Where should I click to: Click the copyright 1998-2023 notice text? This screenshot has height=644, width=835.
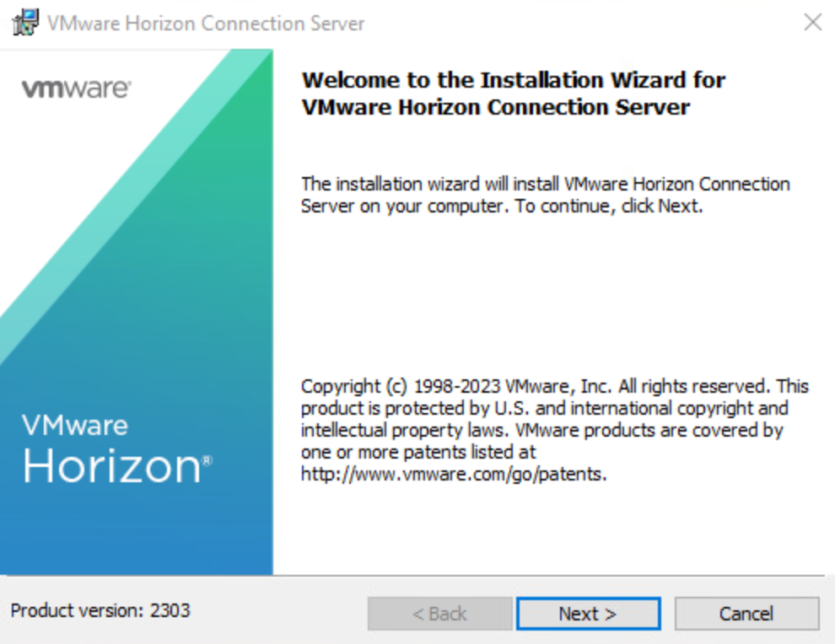click(554, 387)
